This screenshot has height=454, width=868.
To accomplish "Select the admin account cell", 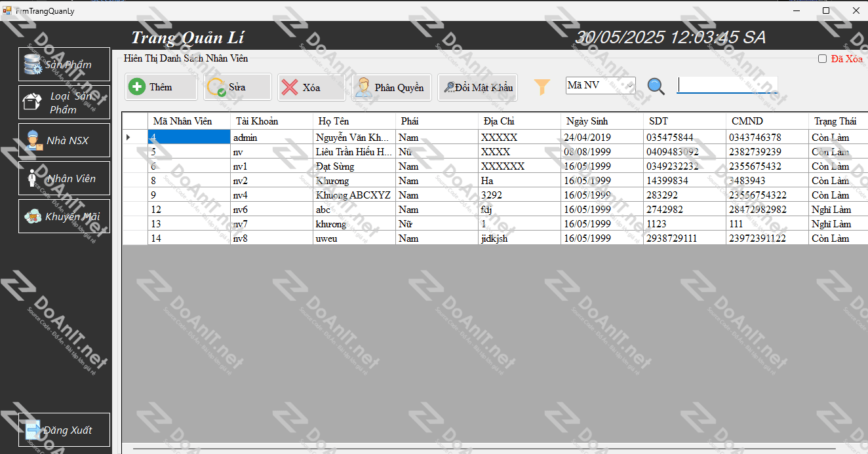I will point(271,138).
